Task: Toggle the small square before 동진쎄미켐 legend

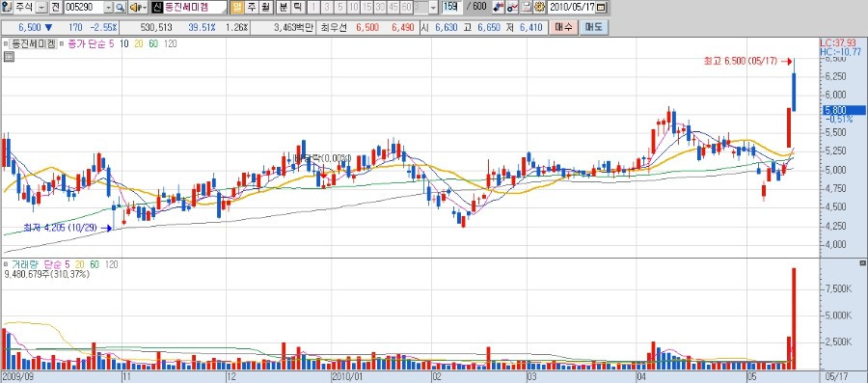Action: [x=6, y=44]
